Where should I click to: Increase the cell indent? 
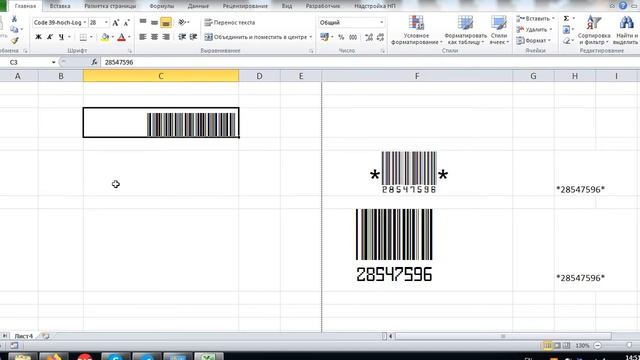pyautogui.click(x=193, y=37)
